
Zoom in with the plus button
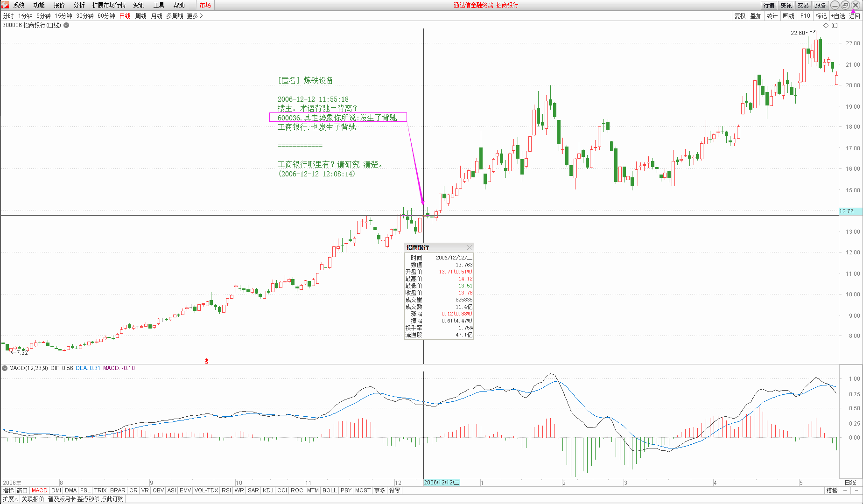point(845,490)
